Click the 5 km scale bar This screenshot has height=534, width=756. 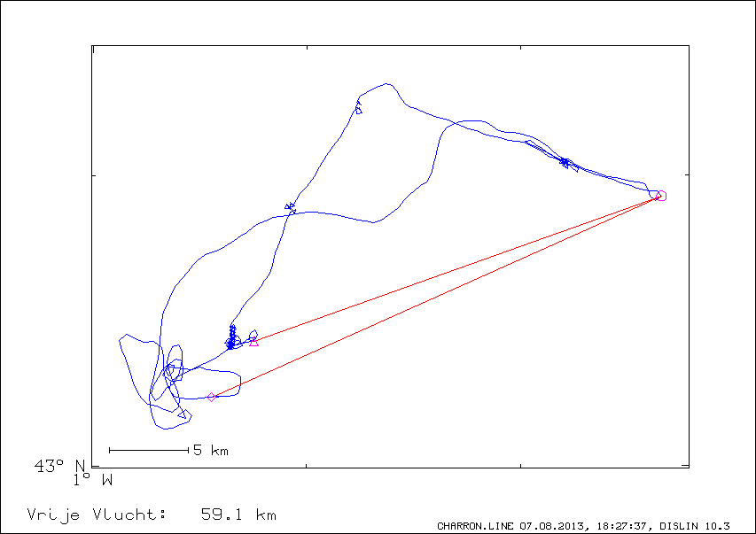coord(149,450)
